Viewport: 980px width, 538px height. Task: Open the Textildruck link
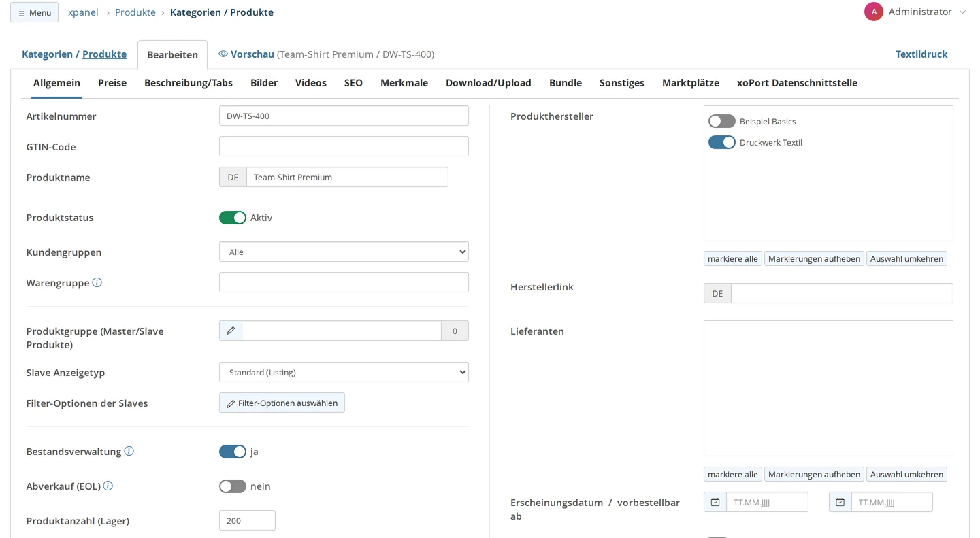[921, 54]
